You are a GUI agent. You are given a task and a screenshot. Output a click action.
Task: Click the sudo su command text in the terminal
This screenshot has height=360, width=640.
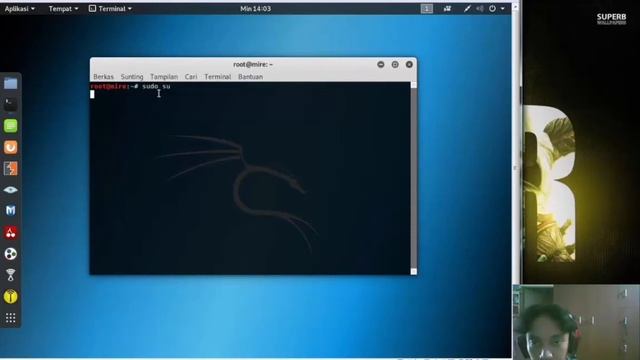156,87
